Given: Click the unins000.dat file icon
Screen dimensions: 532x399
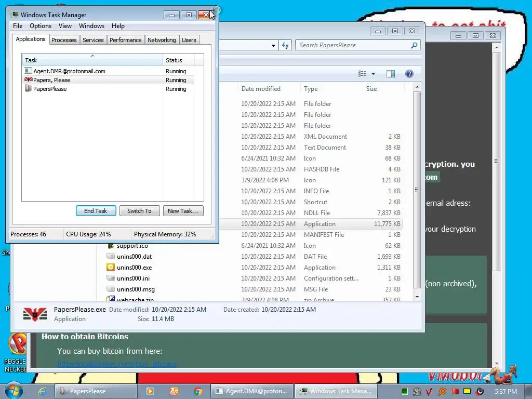Looking at the screenshot, I should click(110, 256).
